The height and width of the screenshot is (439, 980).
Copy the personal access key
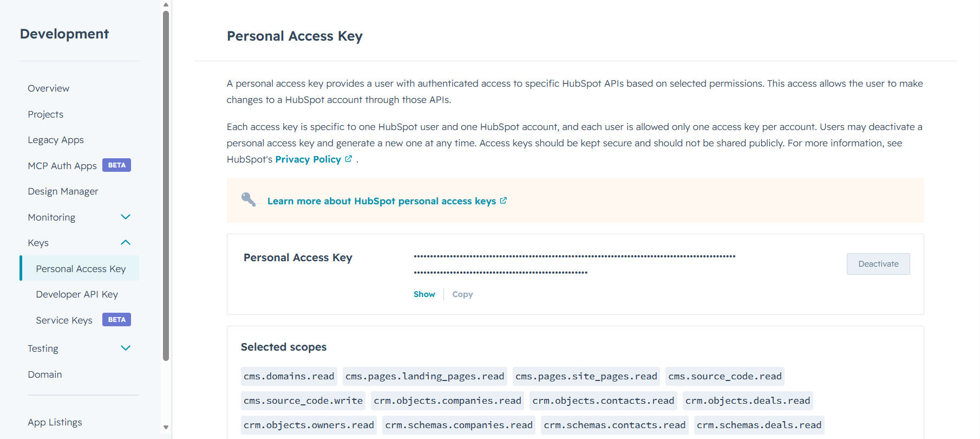462,294
